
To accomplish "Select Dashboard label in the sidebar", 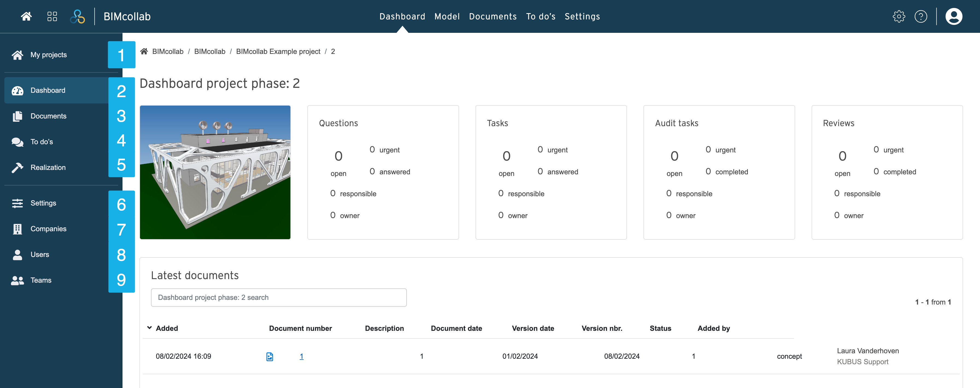I will click(48, 91).
